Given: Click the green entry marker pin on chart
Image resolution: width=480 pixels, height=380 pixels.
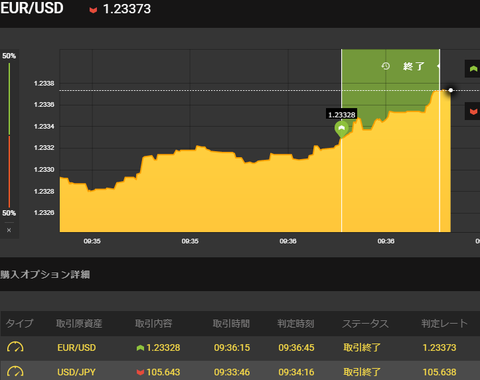Looking at the screenshot, I should click(x=342, y=129).
